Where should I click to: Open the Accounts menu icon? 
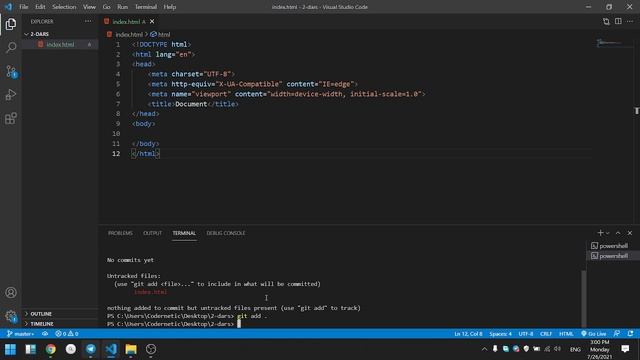(x=11, y=292)
